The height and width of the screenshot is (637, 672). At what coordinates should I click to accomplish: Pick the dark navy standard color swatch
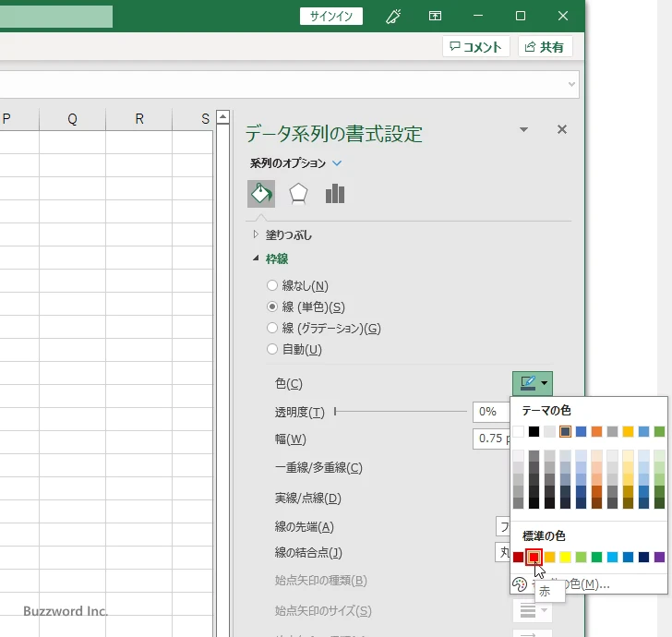pyautogui.click(x=643, y=557)
